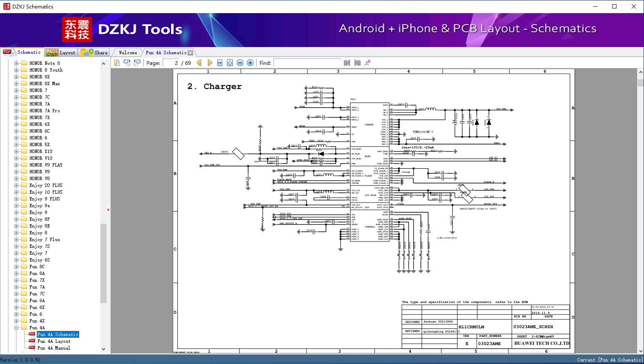Expand the HONOR 8X Max folder
This screenshot has width=644, height=364.
(17, 83)
